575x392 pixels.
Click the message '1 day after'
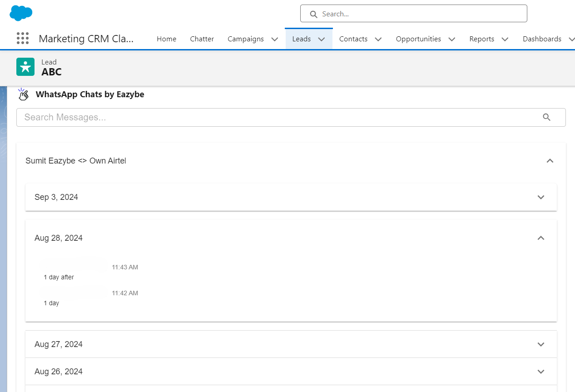pyautogui.click(x=59, y=277)
